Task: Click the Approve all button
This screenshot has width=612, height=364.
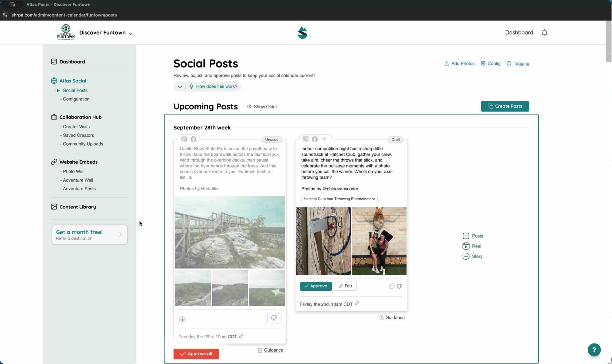Action: coord(196,354)
